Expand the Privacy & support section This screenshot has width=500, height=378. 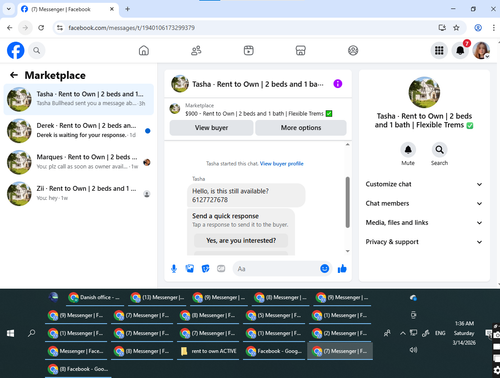[x=424, y=242]
